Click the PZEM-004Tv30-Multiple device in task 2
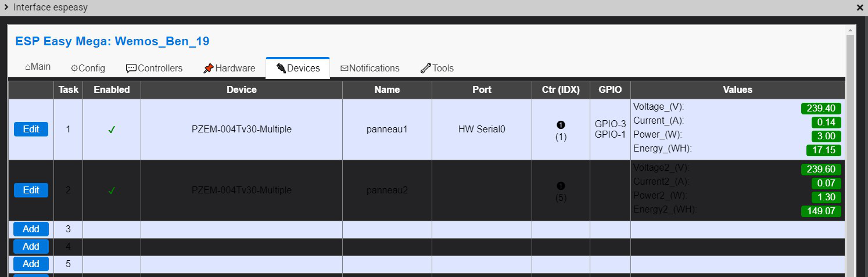Screen dimensions: 868x277 point(242,190)
